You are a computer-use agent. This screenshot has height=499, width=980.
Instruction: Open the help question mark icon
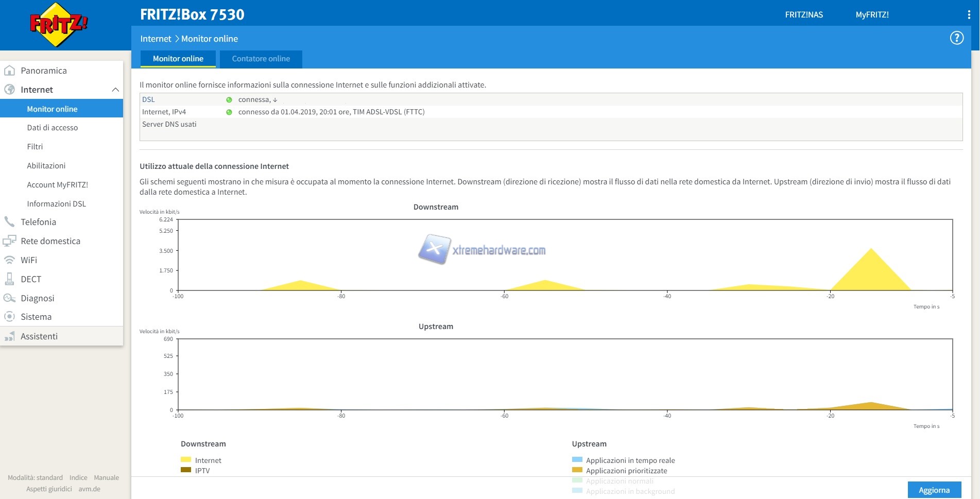(956, 38)
